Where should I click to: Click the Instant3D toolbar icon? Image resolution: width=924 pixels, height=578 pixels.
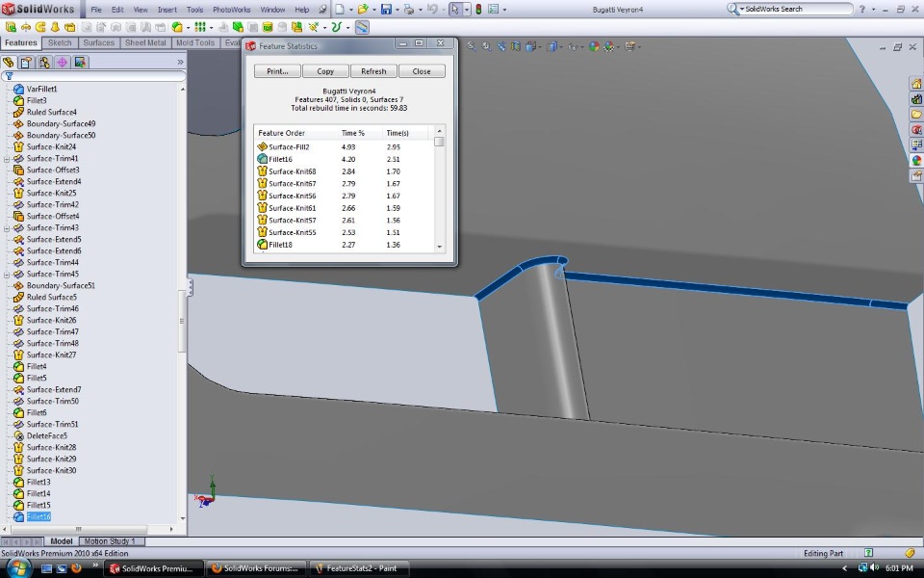tap(362, 27)
